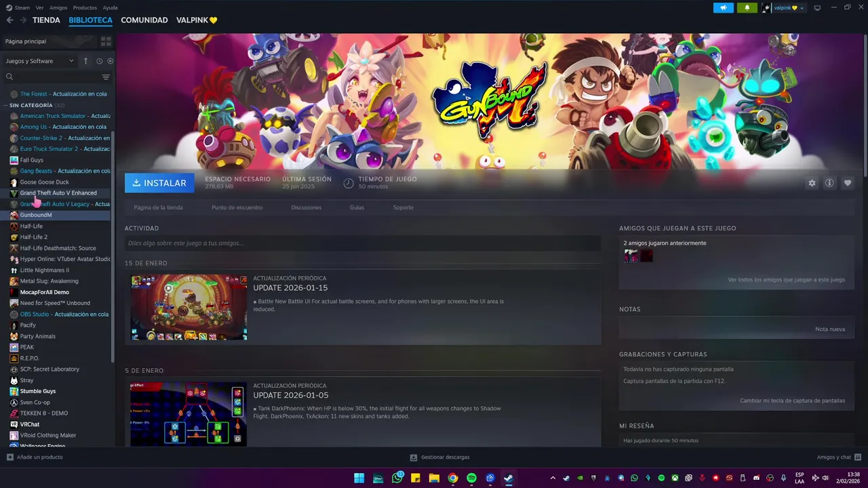Viewport: 868px width, 488px height.
Task: Open the UPDATE 2026-01-15 headline
Action: (290, 288)
